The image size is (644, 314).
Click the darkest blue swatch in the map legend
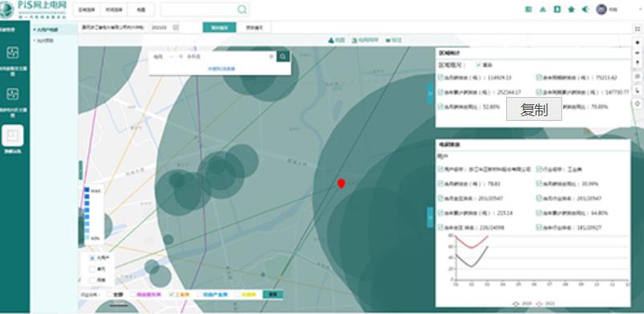point(87,190)
